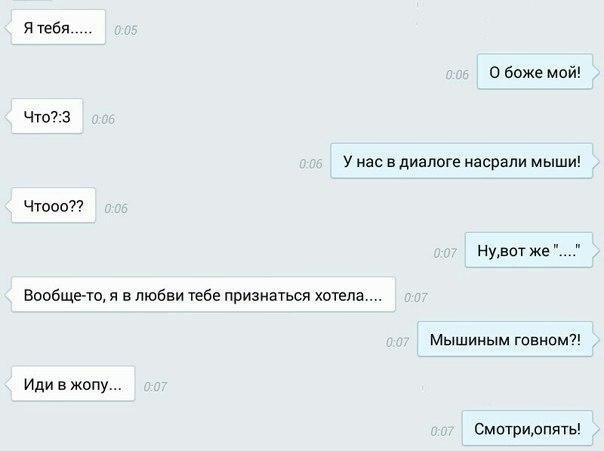Tap the "Мышиным говном?!" bubble
This screenshot has width=604, height=451.
[505, 339]
